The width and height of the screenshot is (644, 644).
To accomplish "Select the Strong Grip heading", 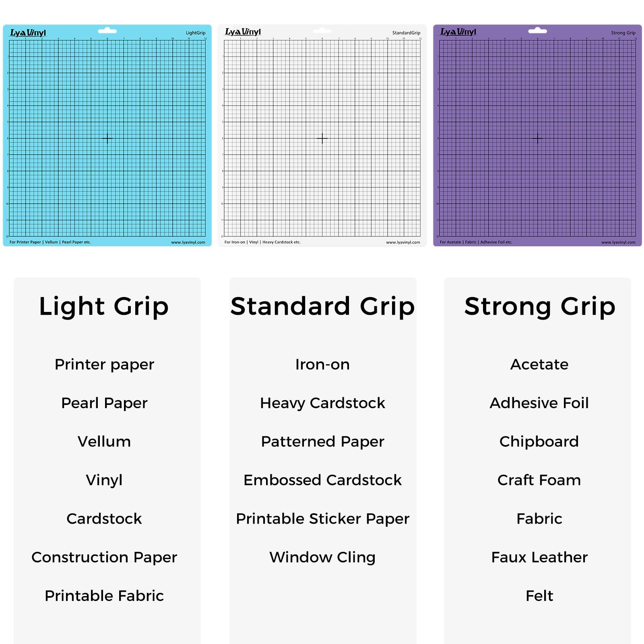I will [x=540, y=306].
